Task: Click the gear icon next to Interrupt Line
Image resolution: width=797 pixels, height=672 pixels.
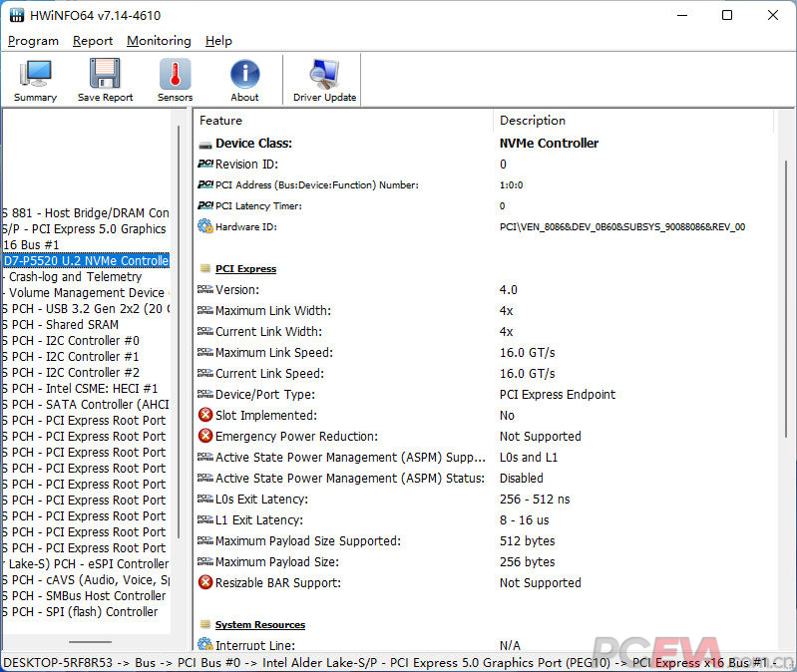Action: 204,644
